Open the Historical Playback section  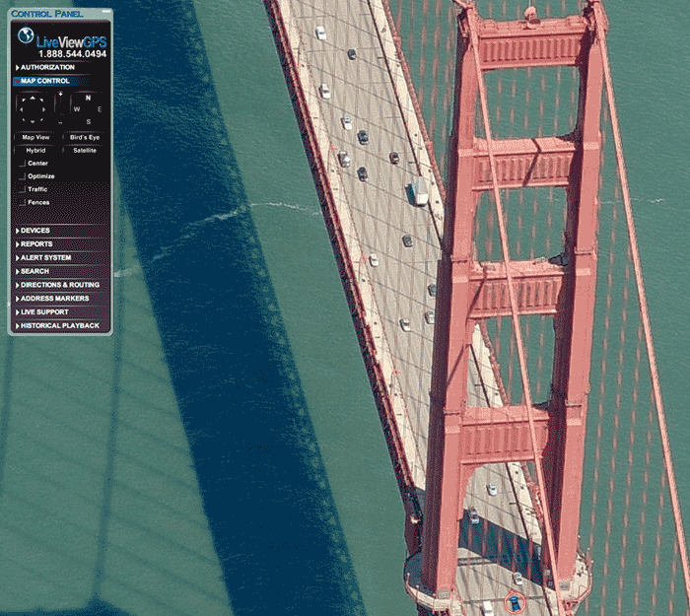[x=59, y=325]
